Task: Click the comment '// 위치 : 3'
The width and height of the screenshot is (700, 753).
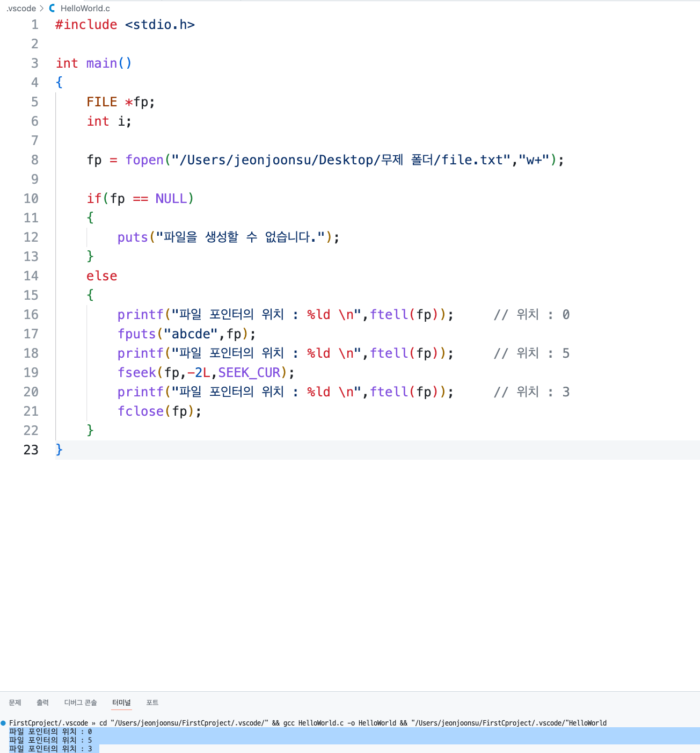Action: [x=531, y=392]
